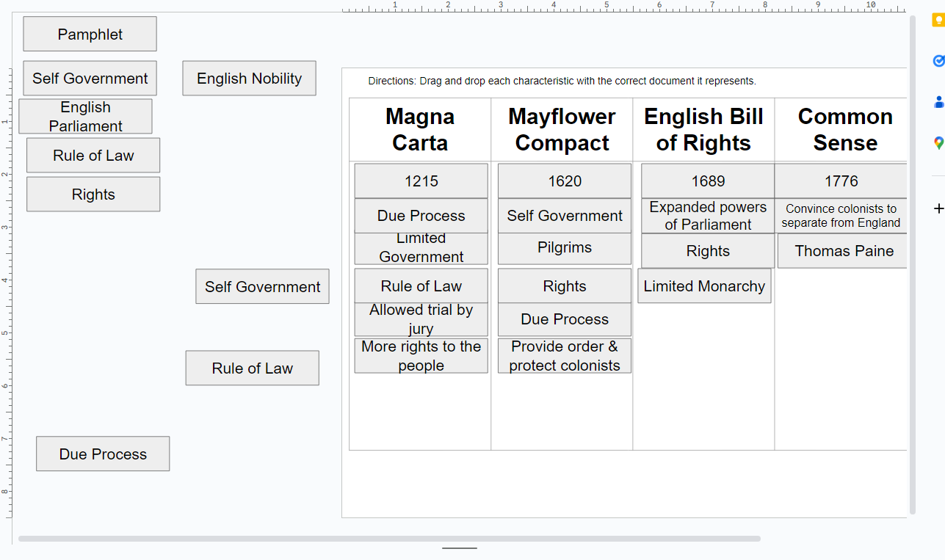The width and height of the screenshot is (945, 560).
Task: Click the horizontal ruler above the slide
Action: point(624,7)
